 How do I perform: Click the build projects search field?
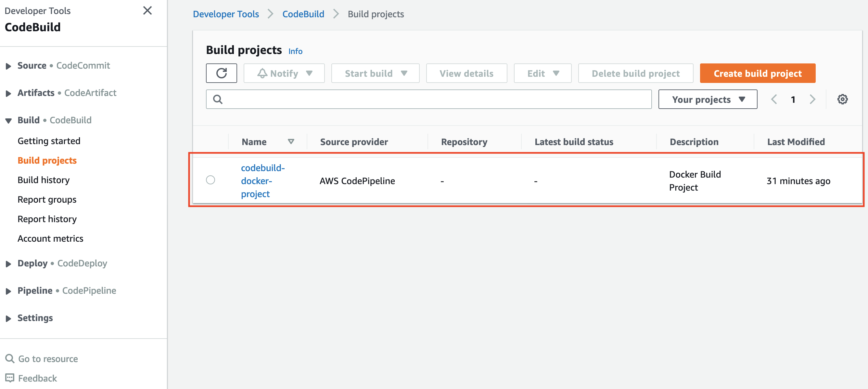[428, 99]
